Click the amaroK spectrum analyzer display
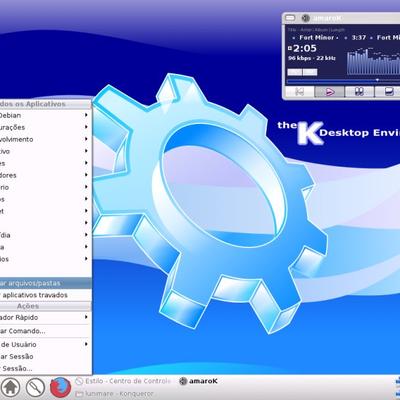 [373, 62]
